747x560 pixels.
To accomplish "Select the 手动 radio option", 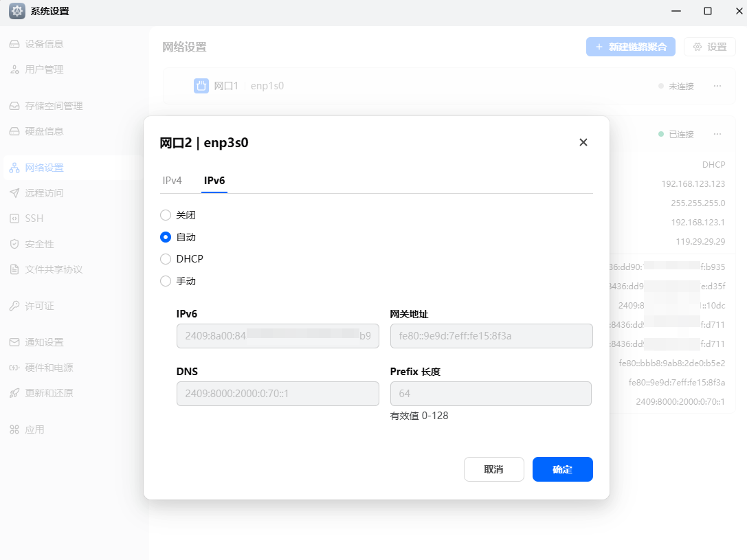I will pos(166,281).
